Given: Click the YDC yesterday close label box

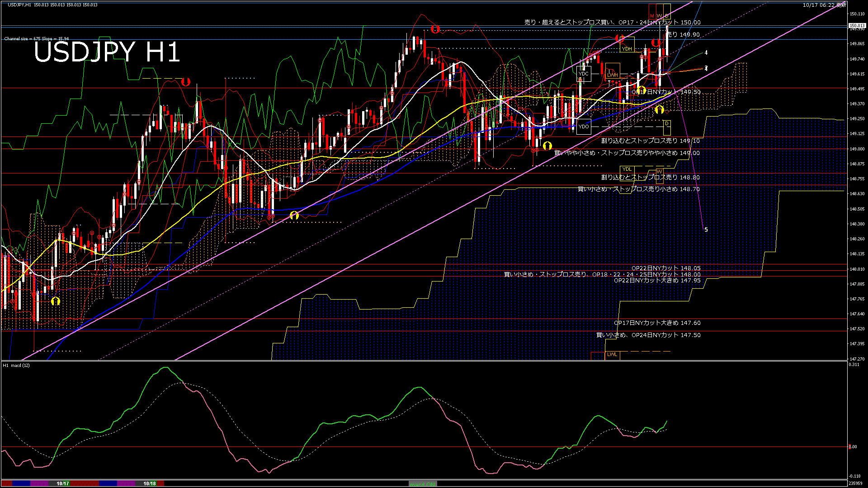Looking at the screenshot, I should pos(584,74).
